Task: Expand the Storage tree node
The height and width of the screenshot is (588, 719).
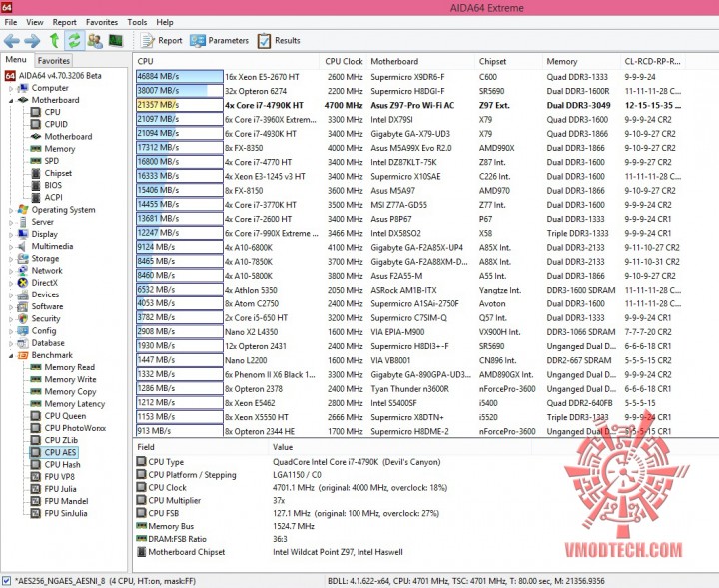Action: (x=11, y=259)
